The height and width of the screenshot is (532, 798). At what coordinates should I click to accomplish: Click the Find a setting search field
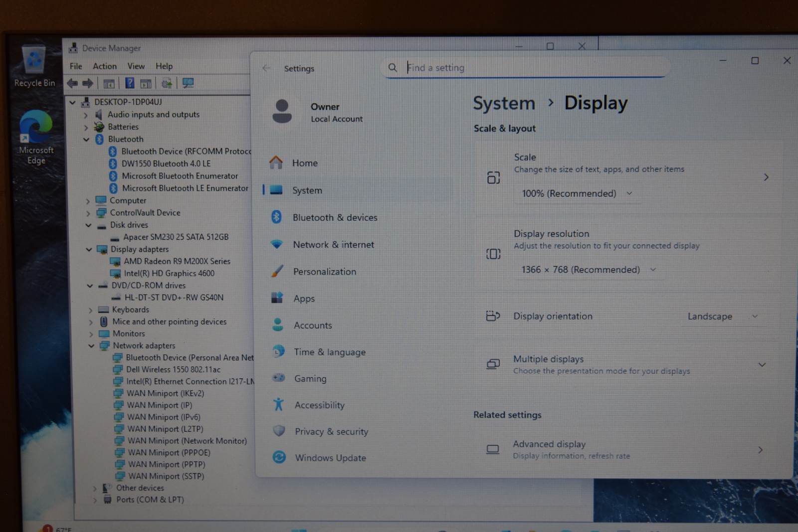tap(526, 67)
